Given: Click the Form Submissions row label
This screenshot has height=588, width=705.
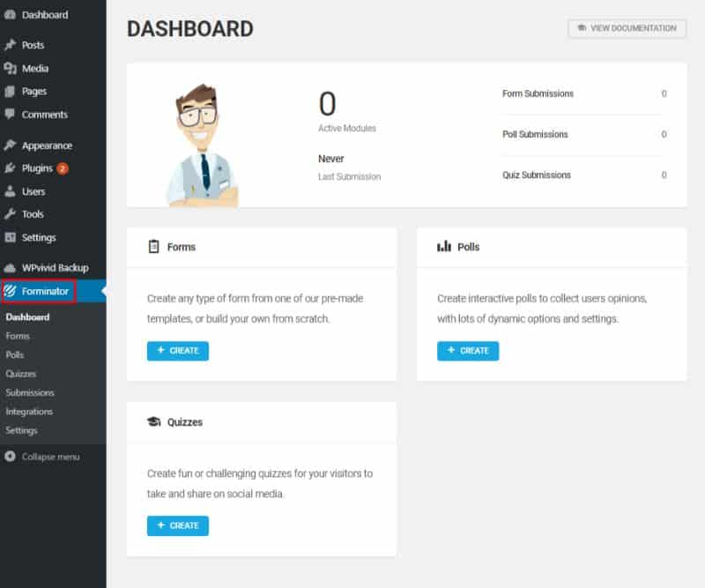Looking at the screenshot, I should tap(538, 93).
